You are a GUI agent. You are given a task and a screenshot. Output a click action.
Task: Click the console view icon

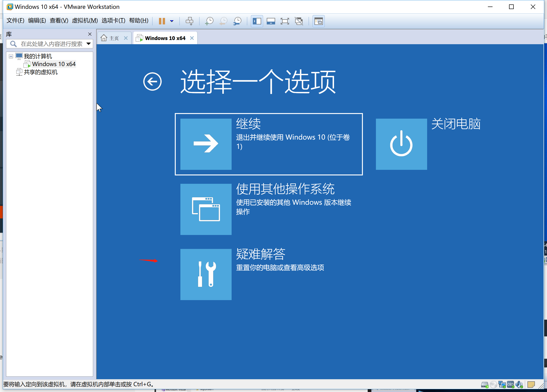(318, 21)
